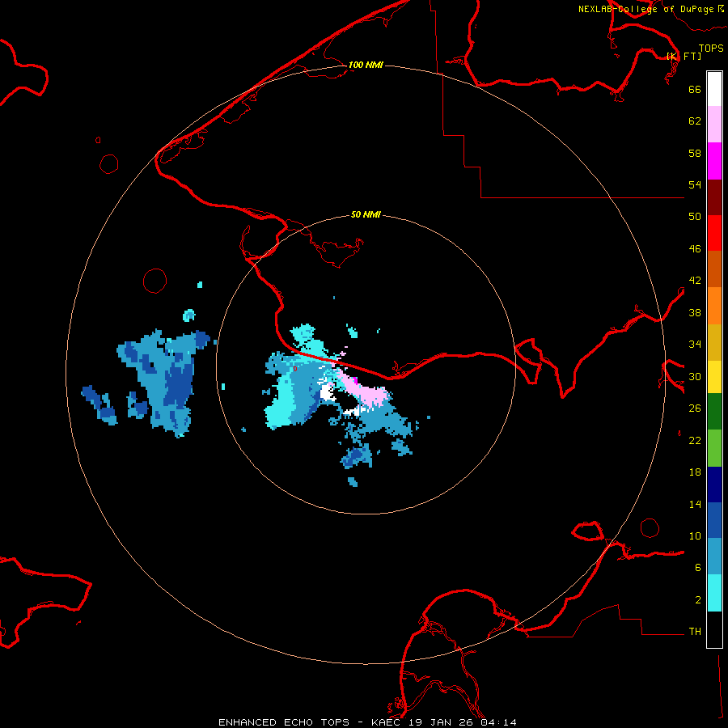728x728 pixels.
Task: Click the '66' legend value
Action: (695, 89)
